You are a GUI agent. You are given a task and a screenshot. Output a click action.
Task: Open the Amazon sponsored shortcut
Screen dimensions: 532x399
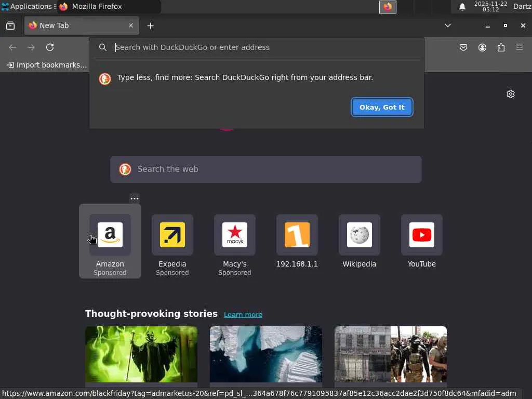coord(110,241)
